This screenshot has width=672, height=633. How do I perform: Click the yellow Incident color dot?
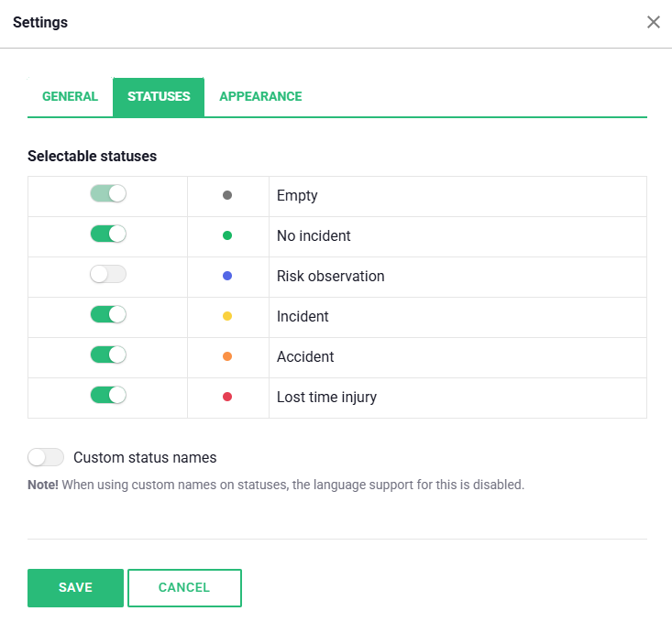pos(227,316)
